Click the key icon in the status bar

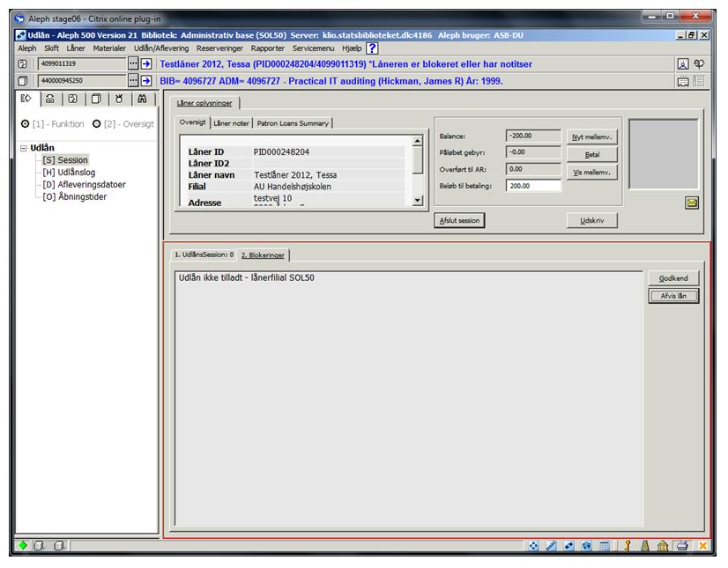(x=628, y=547)
